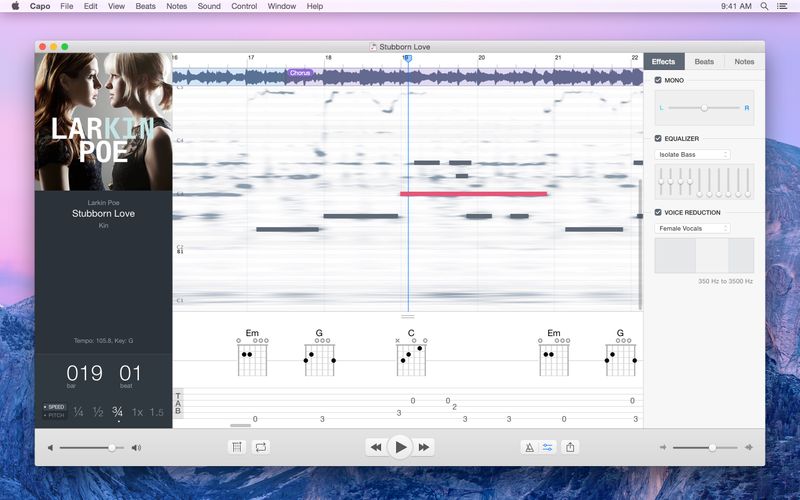Set speed to 1.5
The image size is (800, 500).
[157, 412]
